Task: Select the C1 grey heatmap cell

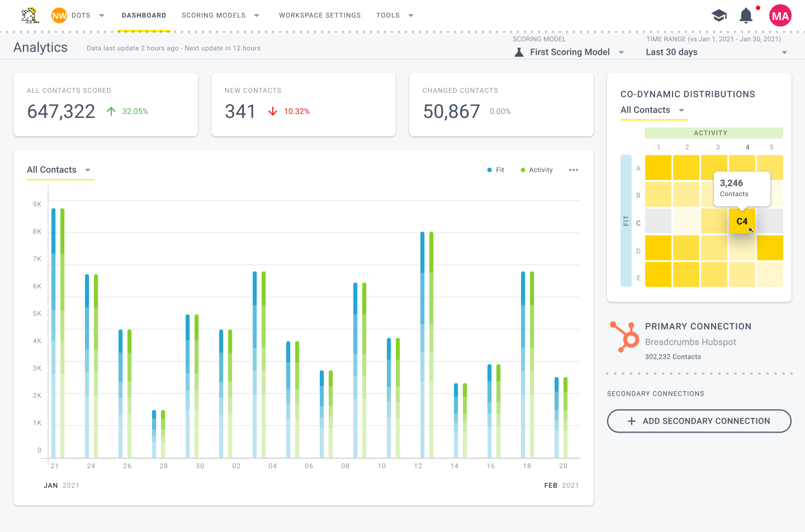Action: tap(659, 221)
